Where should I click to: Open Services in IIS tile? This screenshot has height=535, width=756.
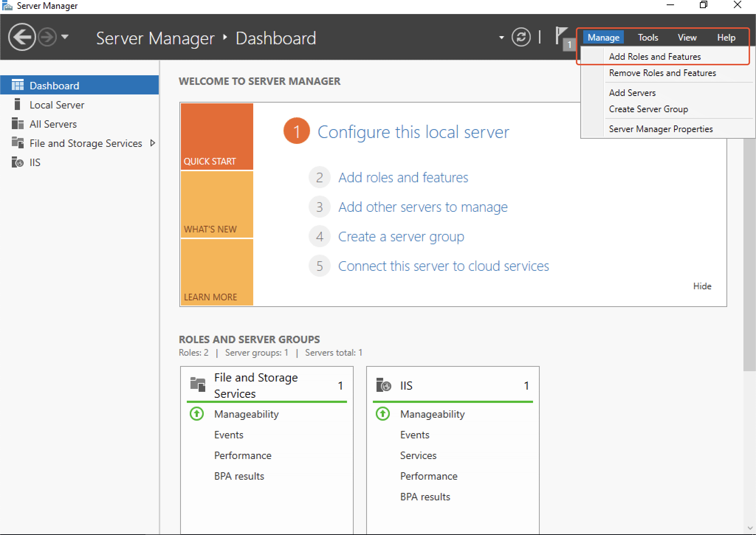[418, 455]
